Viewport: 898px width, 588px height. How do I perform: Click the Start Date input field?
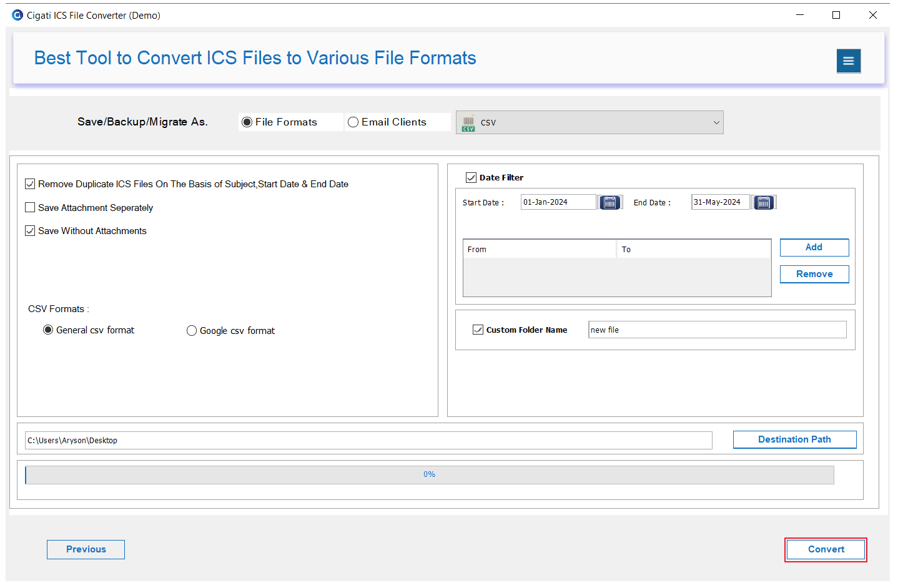[558, 202]
